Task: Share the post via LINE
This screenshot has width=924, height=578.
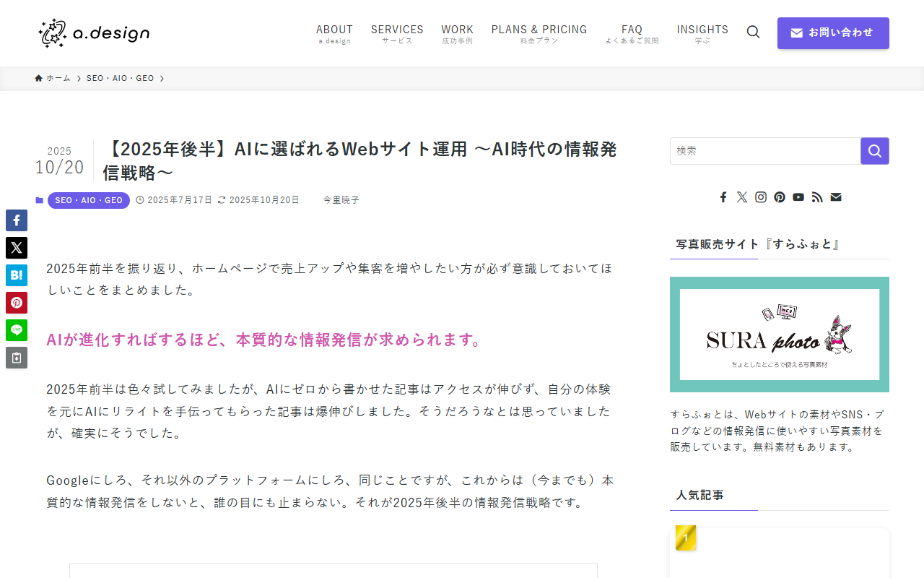Action: click(16, 329)
